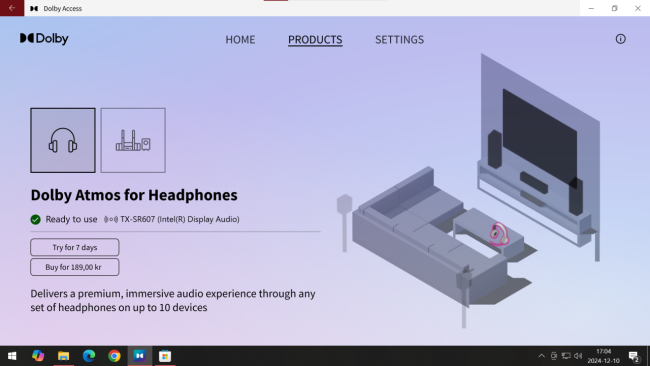Click Buy for 189,00 kr button
650x366 pixels.
[75, 267]
